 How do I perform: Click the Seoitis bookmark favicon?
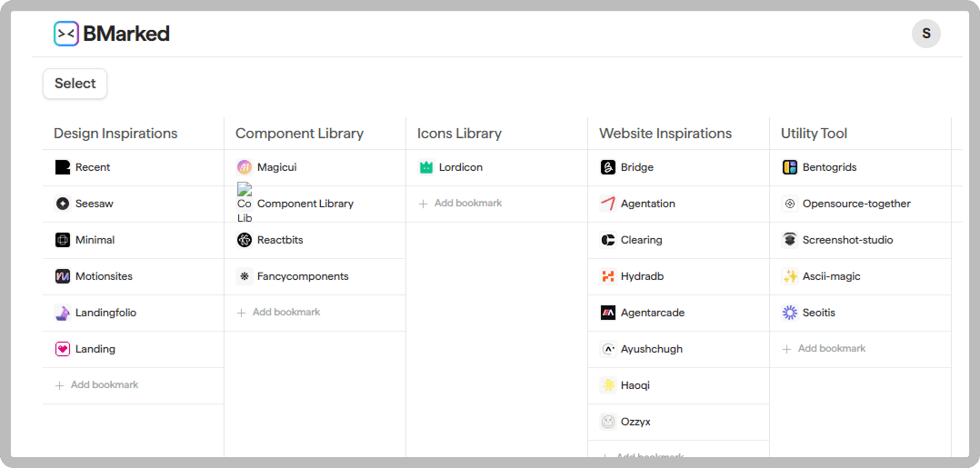tap(790, 313)
